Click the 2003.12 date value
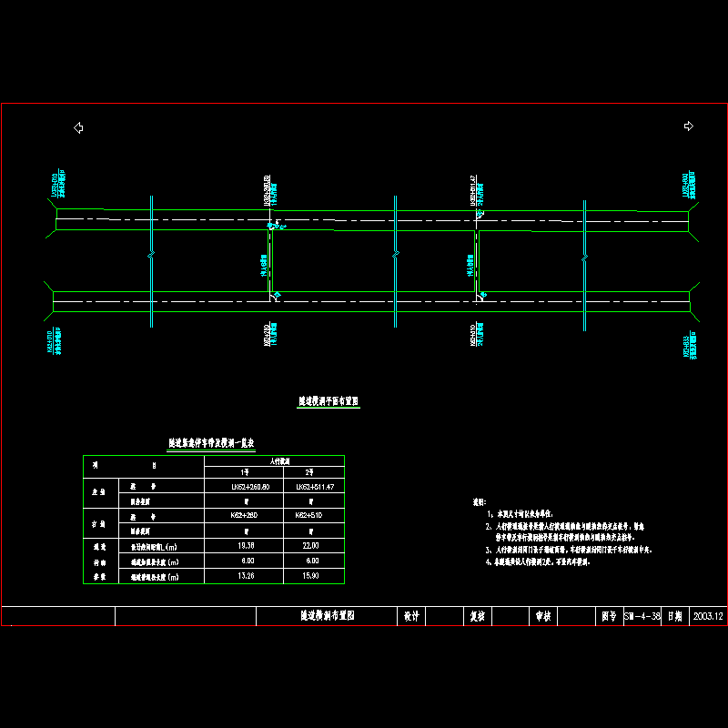Image resolution: width=728 pixels, height=728 pixels. click(x=707, y=616)
